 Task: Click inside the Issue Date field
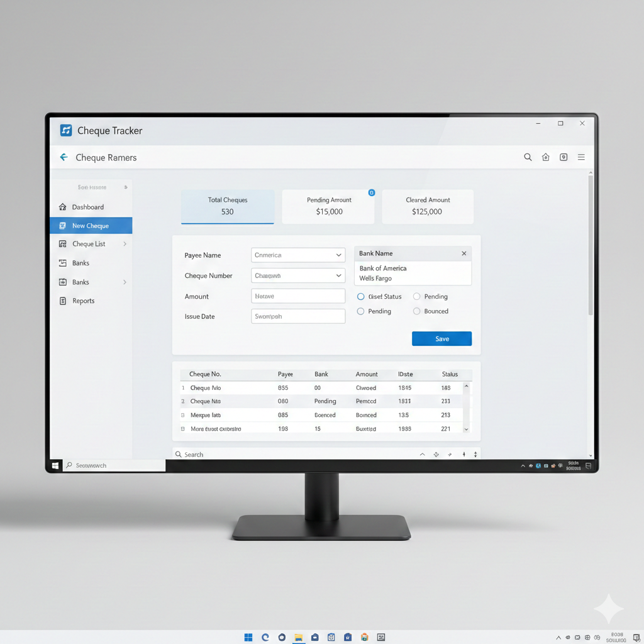[298, 316]
